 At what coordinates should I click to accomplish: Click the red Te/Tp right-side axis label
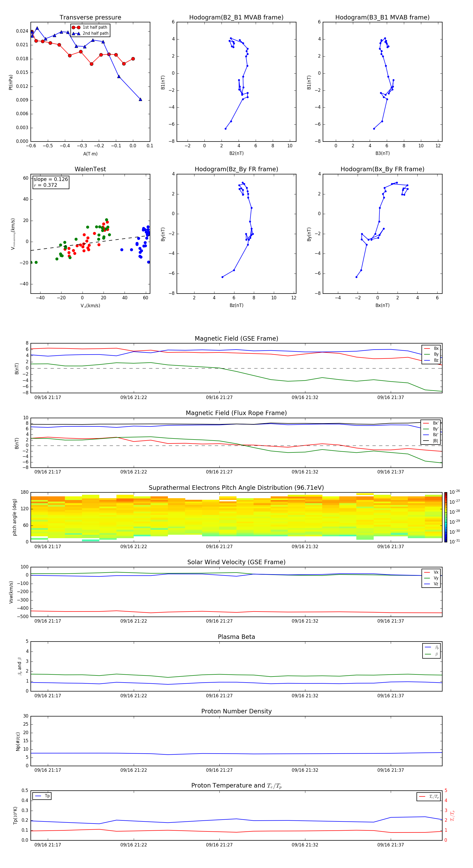[453, 816]
